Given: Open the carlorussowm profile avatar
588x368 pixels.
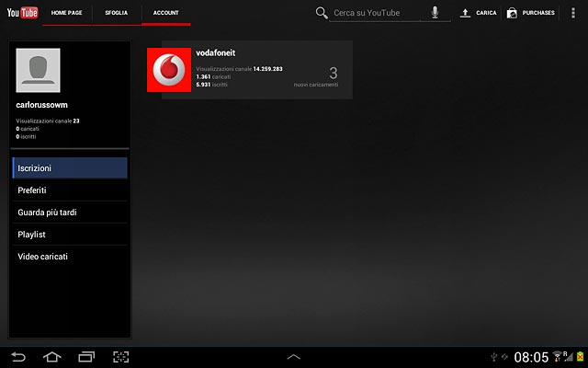Looking at the screenshot, I should coord(38,70).
